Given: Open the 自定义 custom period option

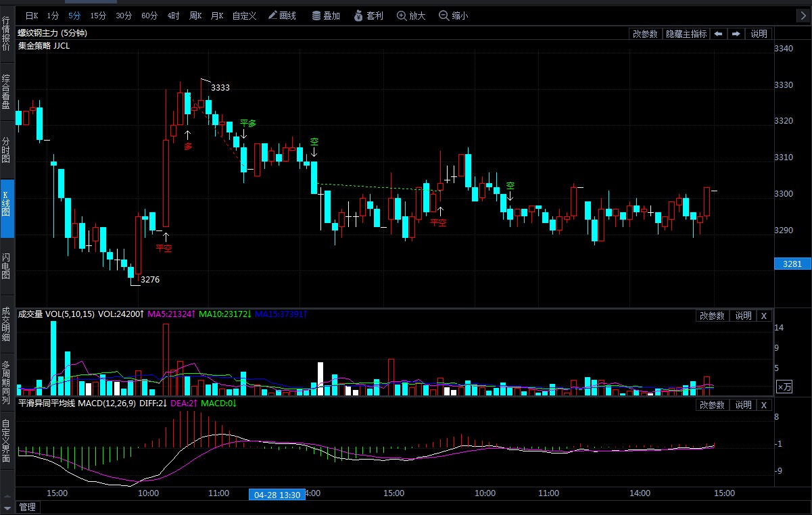Looking at the screenshot, I should click(244, 16).
